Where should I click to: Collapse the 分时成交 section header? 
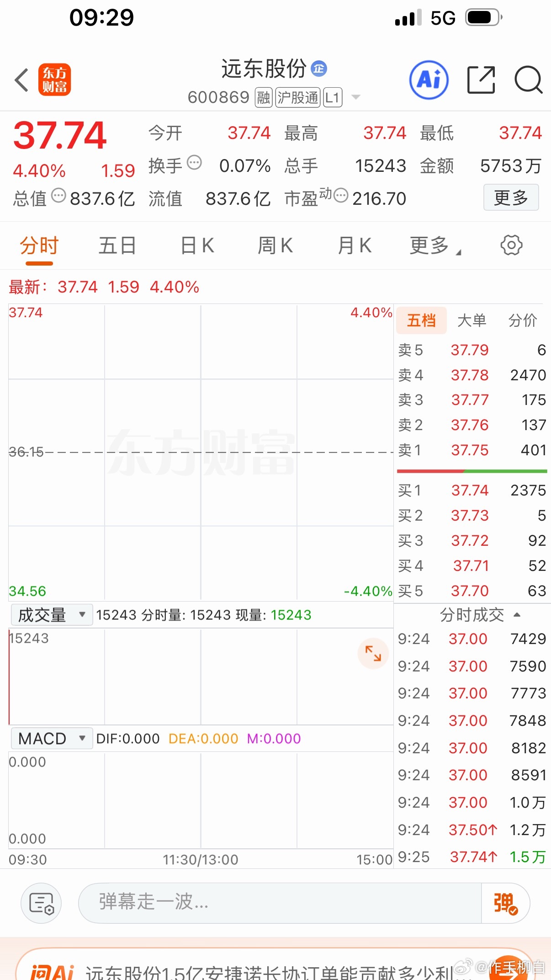click(x=480, y=615)
